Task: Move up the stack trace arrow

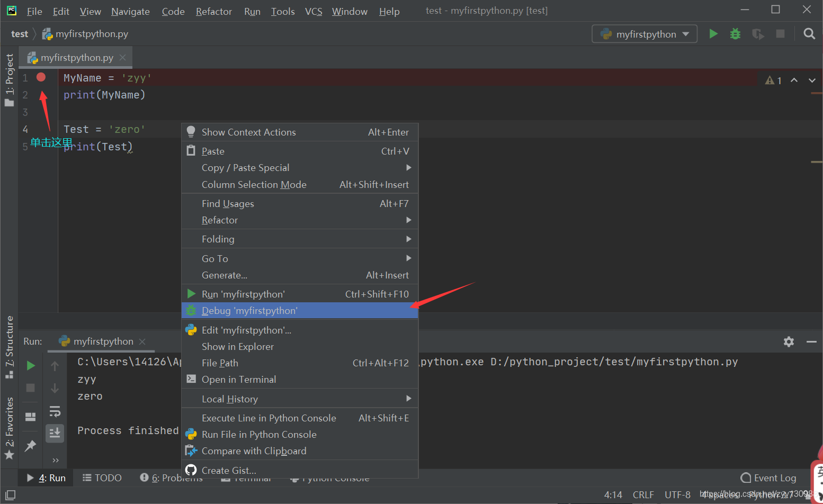Action: (55, 366)
